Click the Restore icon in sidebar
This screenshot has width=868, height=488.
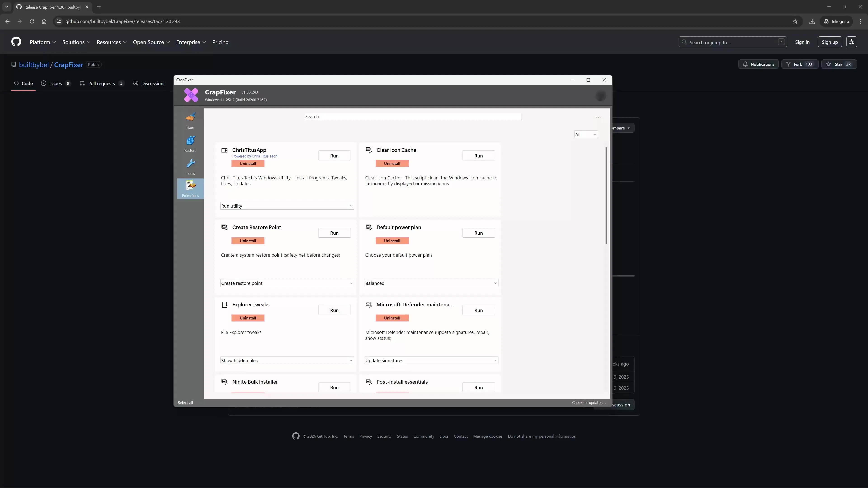point(190,143)
